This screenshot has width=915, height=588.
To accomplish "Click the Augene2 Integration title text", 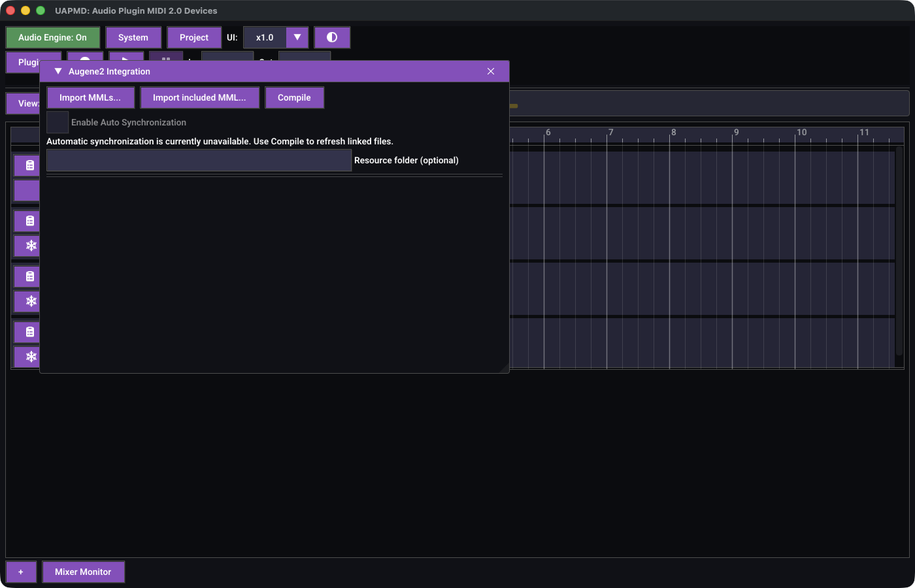I will click(109, 71).
